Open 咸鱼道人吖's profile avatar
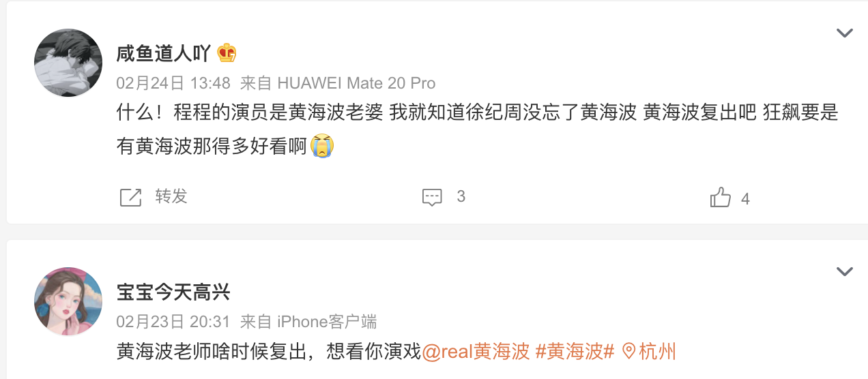This screenshot has width=868, height=379. click(68, 63)
